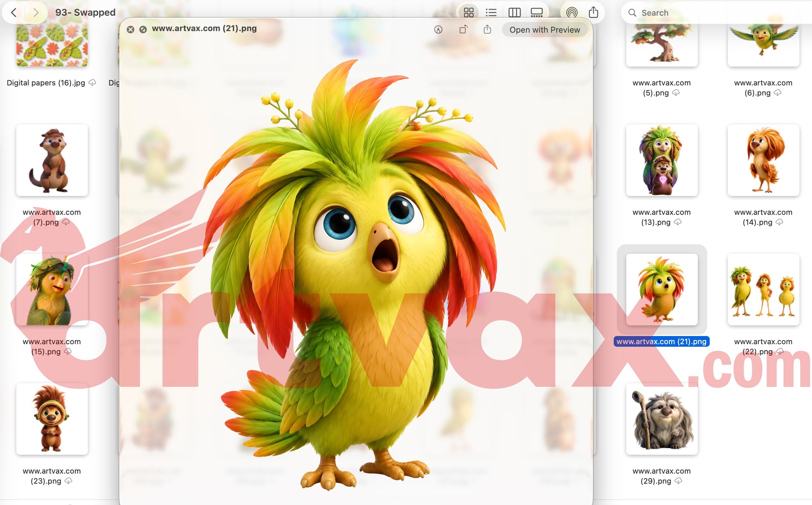Share the previewed image from Quick Look
The height and width of the screenshot is (505, 812).
487,30
